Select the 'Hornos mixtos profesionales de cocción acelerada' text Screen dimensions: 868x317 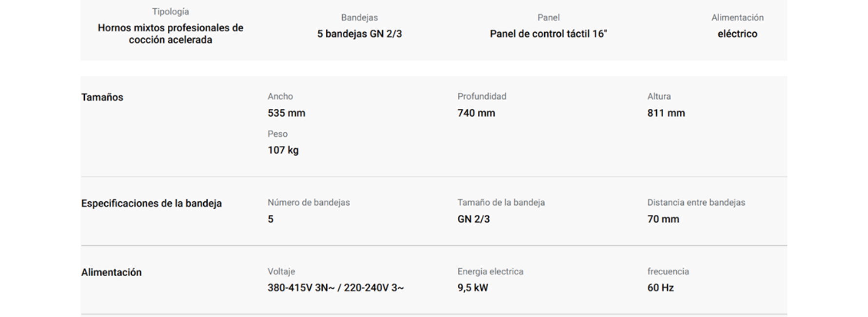pyautogui.click(x=170, y=34)
